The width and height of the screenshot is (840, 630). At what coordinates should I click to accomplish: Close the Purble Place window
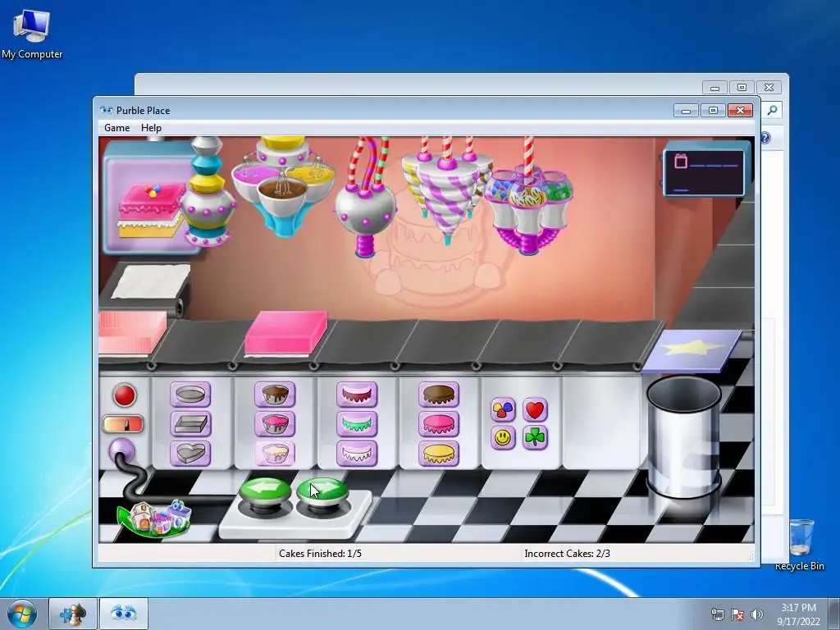[741, 111]
